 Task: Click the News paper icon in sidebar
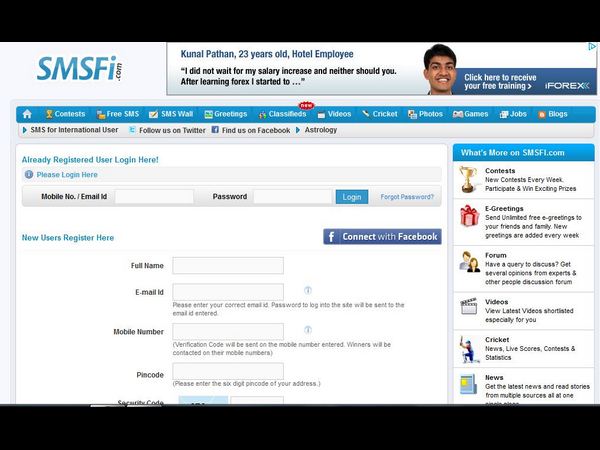(x=469, y=384)
